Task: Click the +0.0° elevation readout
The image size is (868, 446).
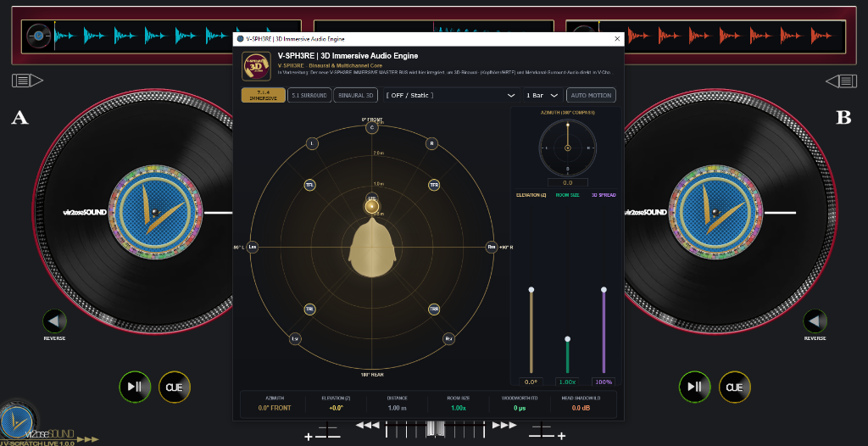Action: point(336,408)
